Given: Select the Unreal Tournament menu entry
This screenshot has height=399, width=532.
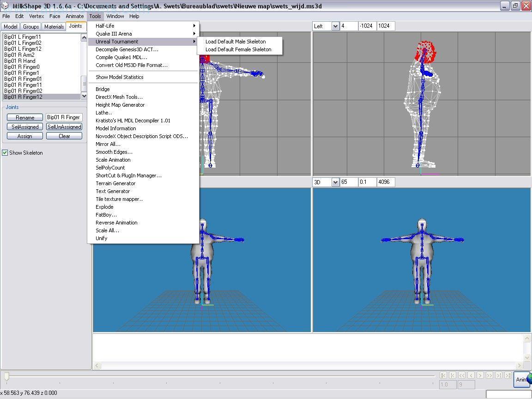Looking at the screenshot, I should (x=143, y=42).
